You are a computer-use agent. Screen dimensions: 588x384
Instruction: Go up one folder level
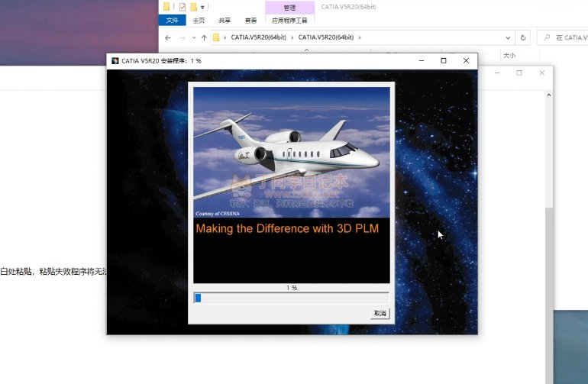tap(204, 37)
